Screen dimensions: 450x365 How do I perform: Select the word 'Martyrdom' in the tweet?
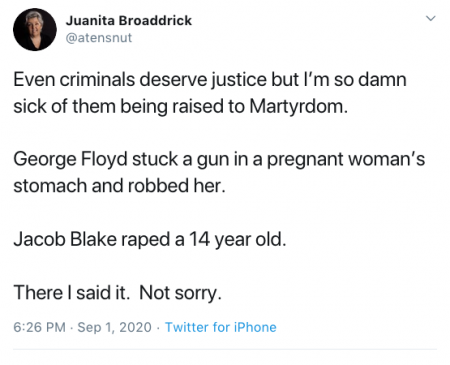coord(296,107)
